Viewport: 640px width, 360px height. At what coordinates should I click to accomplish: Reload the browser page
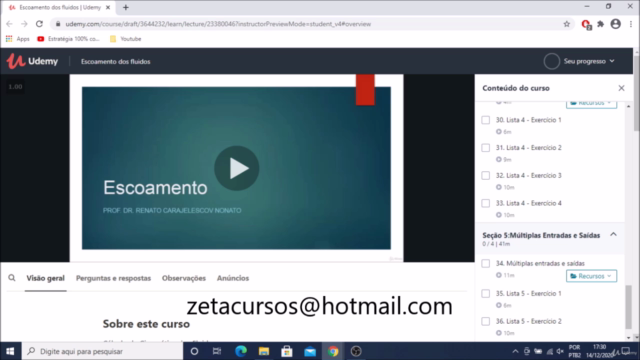click(x=39, y=24)
